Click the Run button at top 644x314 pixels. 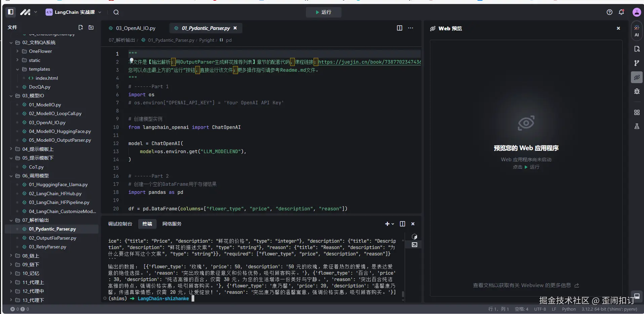pyautogui.click(x=323, y=12)
